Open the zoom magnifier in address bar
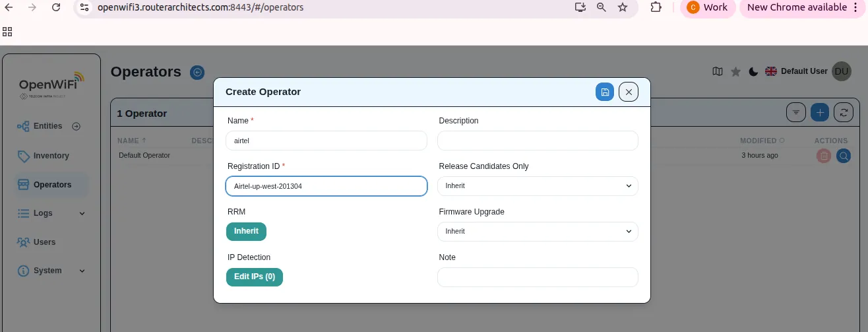The image size is (868, 332). point(602,7)
